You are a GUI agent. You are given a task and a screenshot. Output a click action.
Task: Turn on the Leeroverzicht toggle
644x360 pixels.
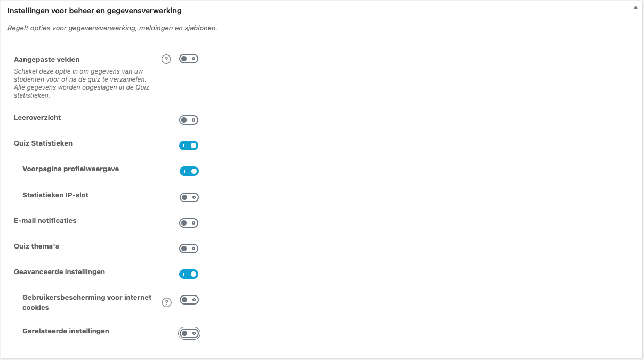click(189, 120)
